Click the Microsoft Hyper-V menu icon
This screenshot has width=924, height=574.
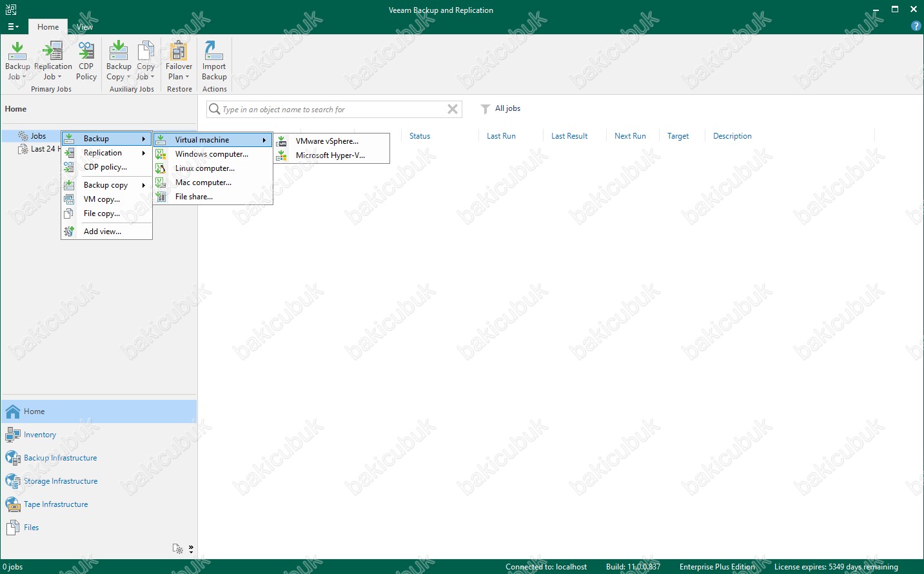click(282, 155)
